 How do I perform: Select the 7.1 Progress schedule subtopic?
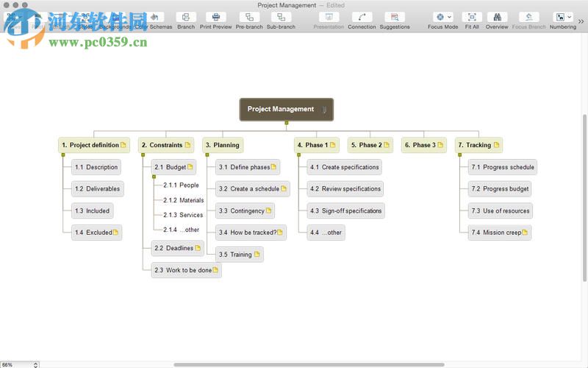[503, 167]
